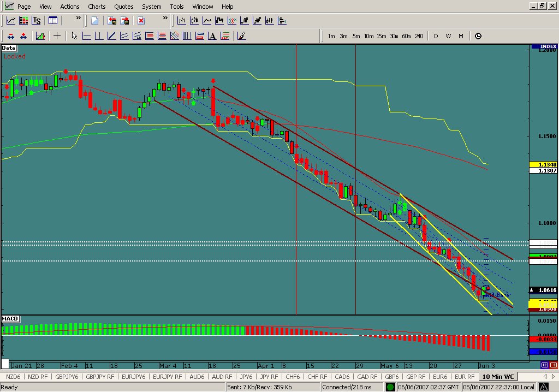Expand page toolbar overflow chevron
The width and height of the screenshot is (559, 392).
(x=165, y=18)
